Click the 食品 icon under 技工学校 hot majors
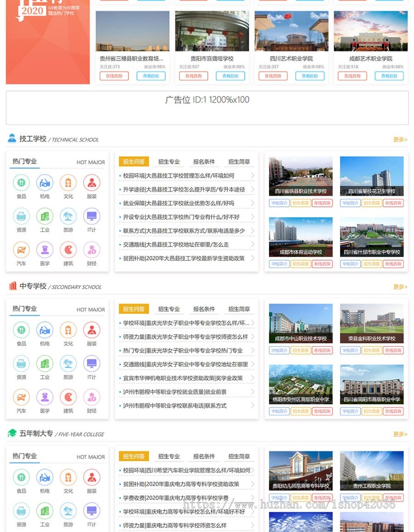This screenshot has height=532, width=414. (21, 183)
